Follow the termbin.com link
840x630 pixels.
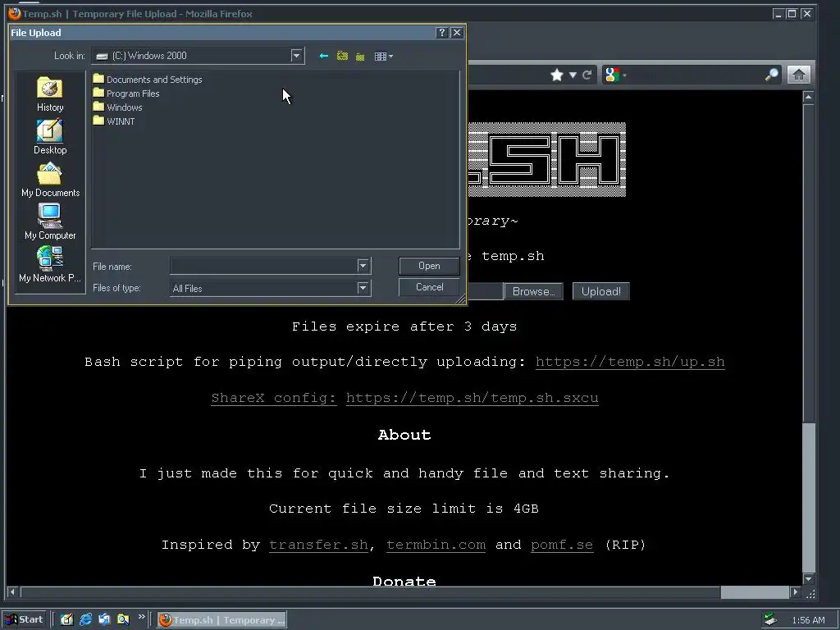pyautogui.click(x=436, y=545)
